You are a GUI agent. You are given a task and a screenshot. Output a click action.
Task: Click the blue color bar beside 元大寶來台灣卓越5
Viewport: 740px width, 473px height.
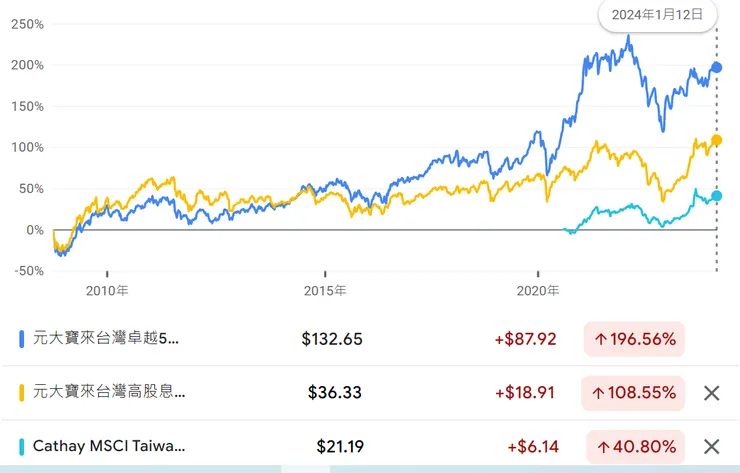(x=23, y=339)
